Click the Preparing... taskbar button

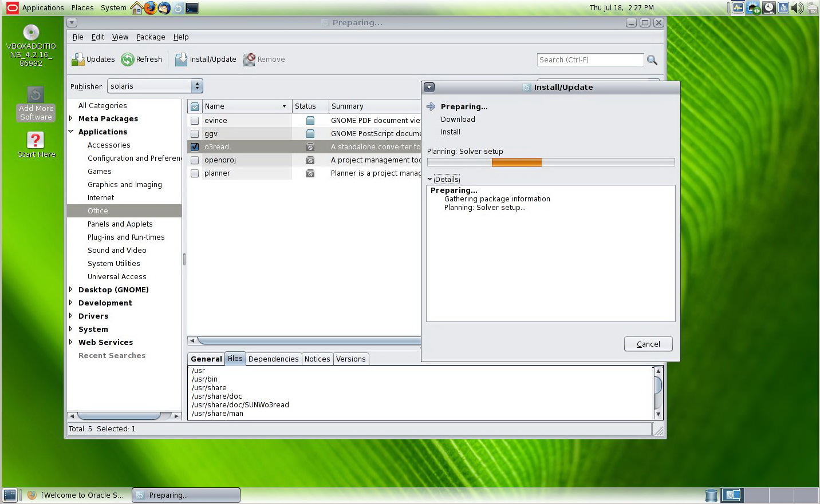(x=186, y=495)
